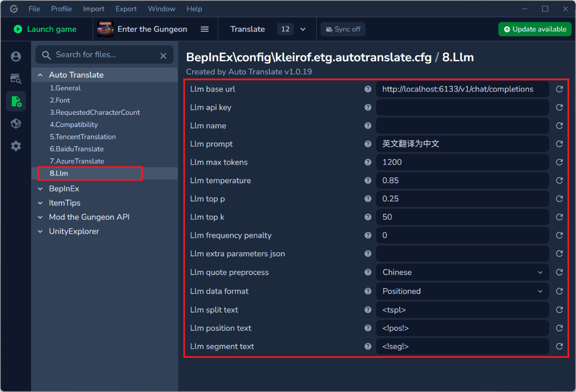
Task: Click the Llm extra parameters json field
Action: (462, 254)
